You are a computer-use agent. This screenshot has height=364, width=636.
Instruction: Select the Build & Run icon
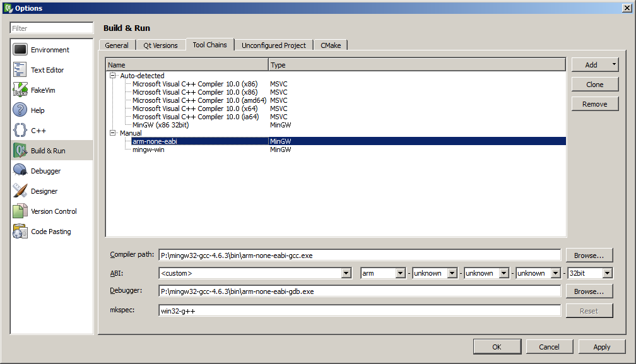pyautogui.click(x=20, y=150)
